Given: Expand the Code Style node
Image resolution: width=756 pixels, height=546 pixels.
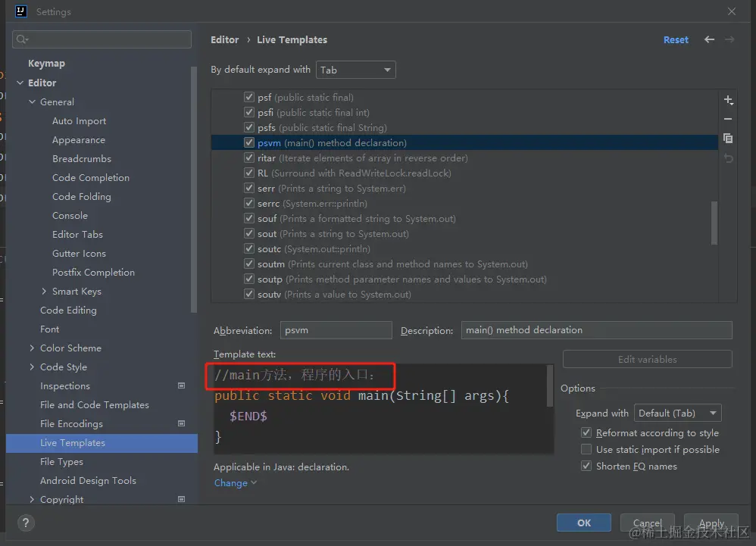Looking at the screenshot, I should [x=33, y=367].
